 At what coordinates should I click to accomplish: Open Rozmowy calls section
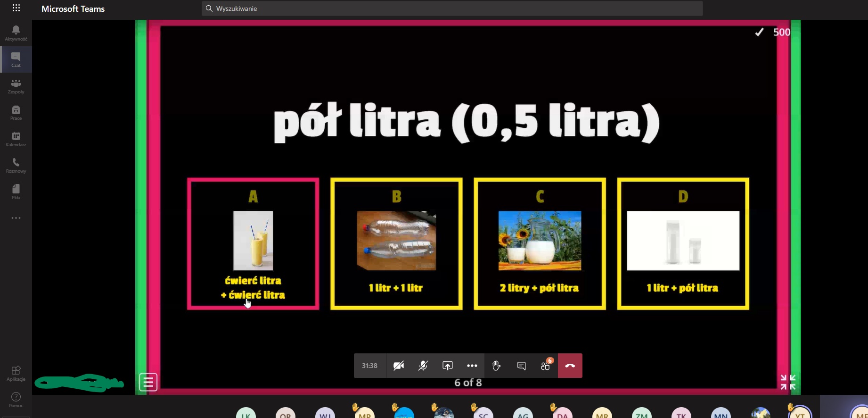click(x=16, y=165)
